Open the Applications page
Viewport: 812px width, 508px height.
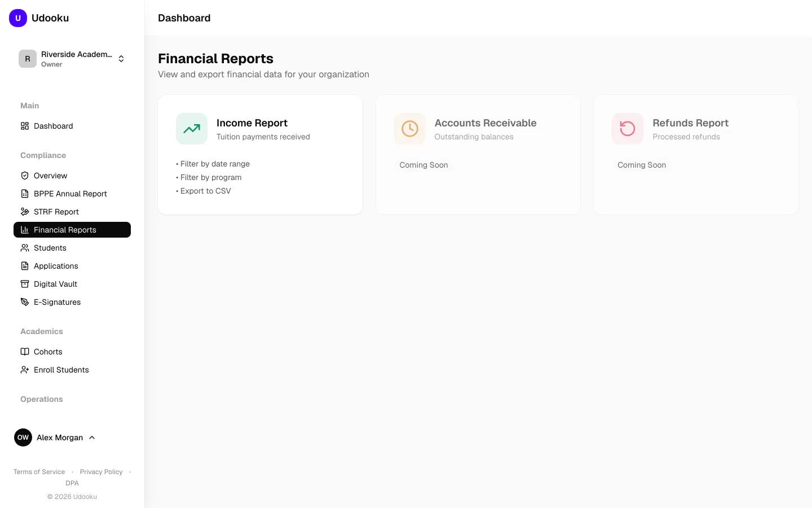tap(72, 266)
